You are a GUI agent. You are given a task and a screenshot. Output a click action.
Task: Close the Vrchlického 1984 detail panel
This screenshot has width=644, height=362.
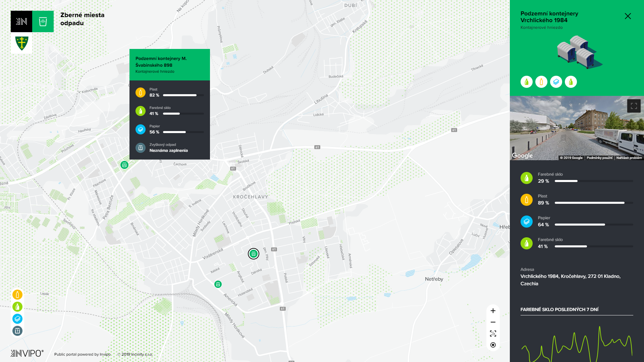(628, 16)
